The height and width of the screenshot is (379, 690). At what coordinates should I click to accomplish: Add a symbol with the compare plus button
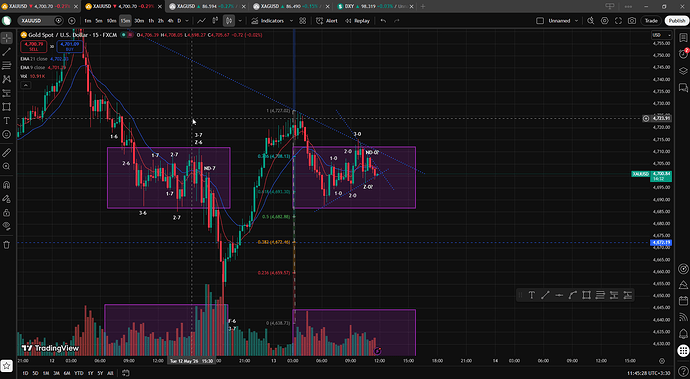72,21
